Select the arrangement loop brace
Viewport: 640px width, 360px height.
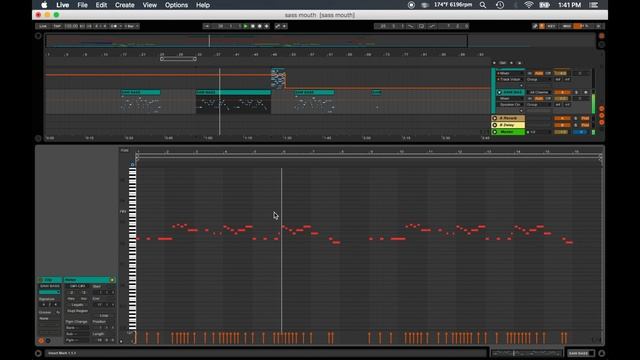click(x=178, y=59)
